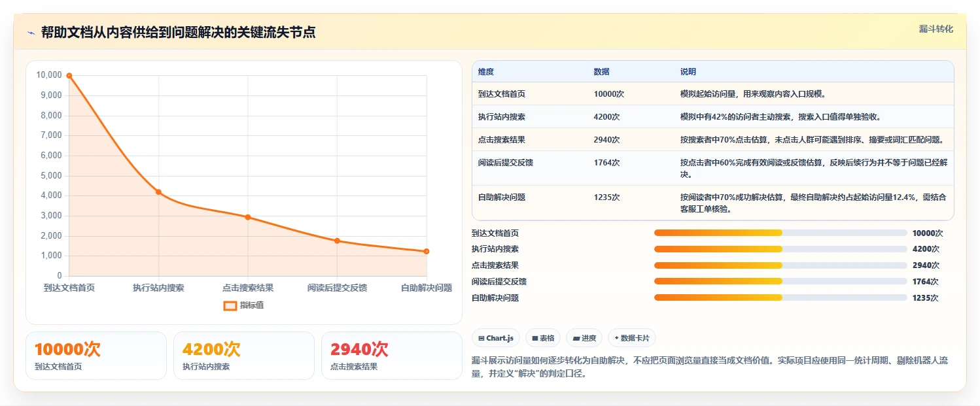Screen dimensions: 980x406
Task: Click table value 1235次 in 数据 column
Action: pyautogui.click(x=606, y=197)
